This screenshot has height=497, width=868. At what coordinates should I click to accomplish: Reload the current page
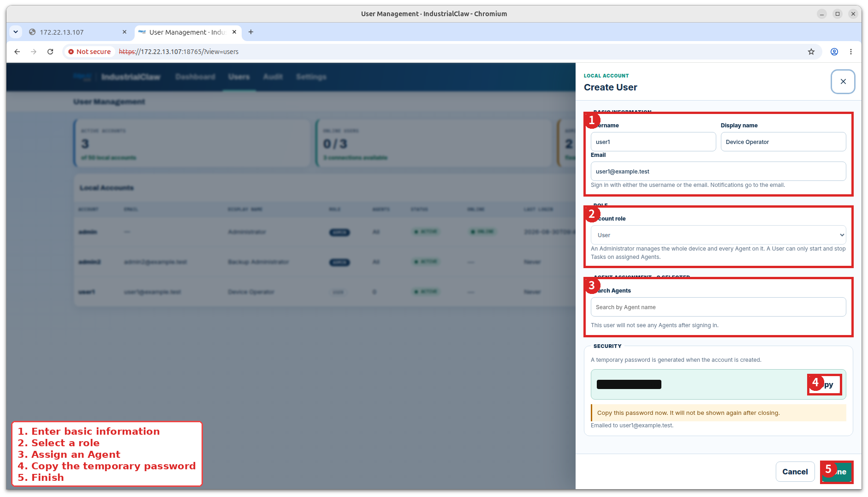tap(50, 52)
